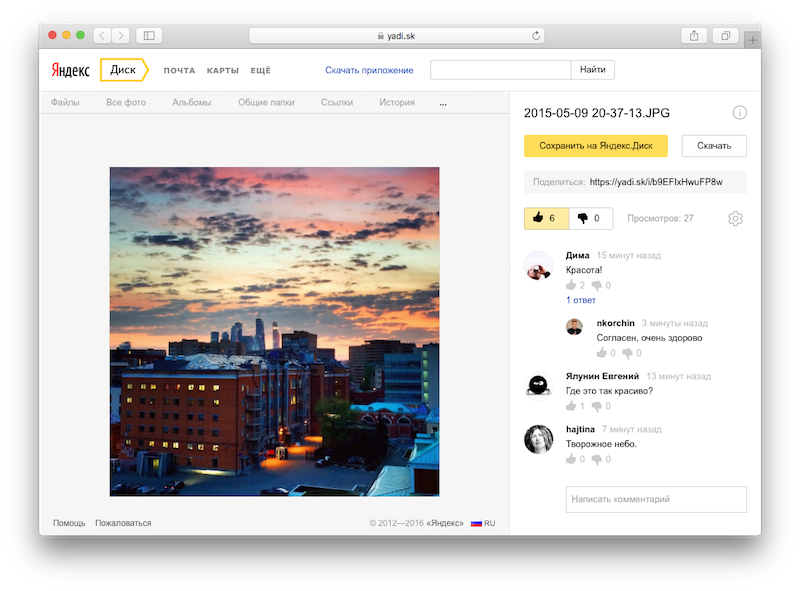Click the Ялунин Евгений username

tap(602, 376)
